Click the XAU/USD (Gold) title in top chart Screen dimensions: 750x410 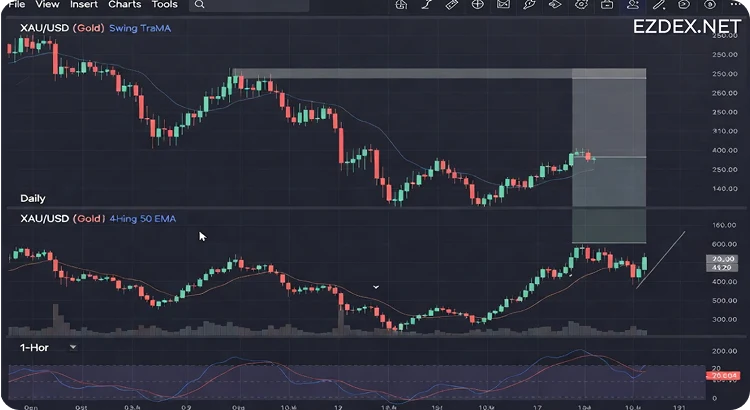pyautogui.click(x=62, y=28)
